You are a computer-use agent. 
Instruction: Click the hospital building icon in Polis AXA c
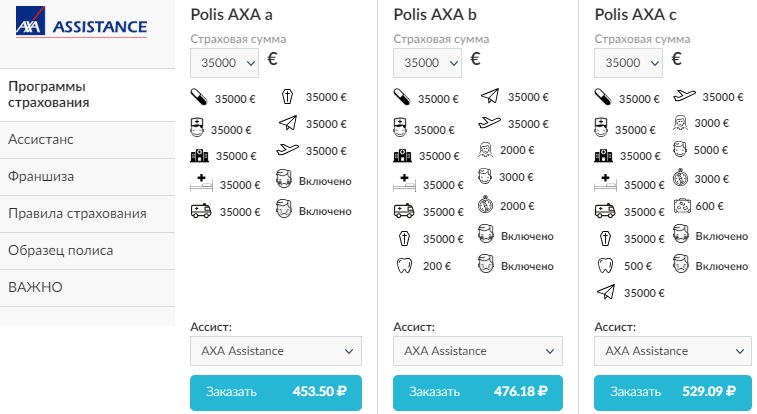click(603, 156)
